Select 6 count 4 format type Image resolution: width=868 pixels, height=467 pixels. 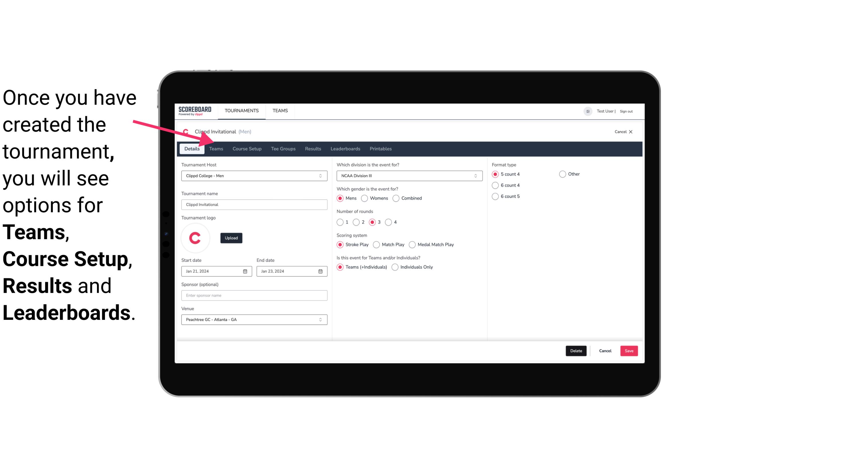[x=495, y=185]
